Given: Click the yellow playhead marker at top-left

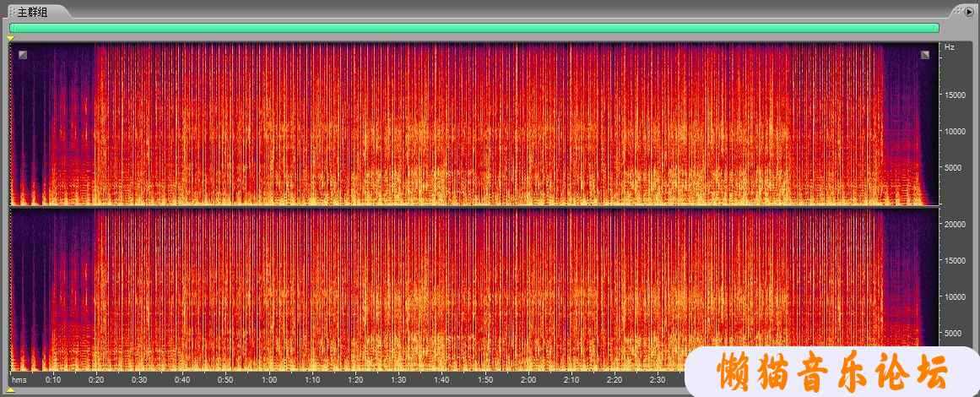Looking at the screenshot, I should click(x=10, y=38).
